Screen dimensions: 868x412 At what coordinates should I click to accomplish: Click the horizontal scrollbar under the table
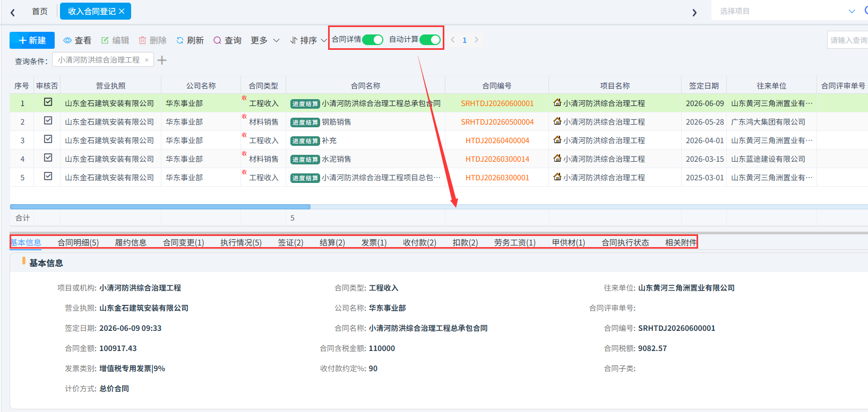click(x=160, y=207)
